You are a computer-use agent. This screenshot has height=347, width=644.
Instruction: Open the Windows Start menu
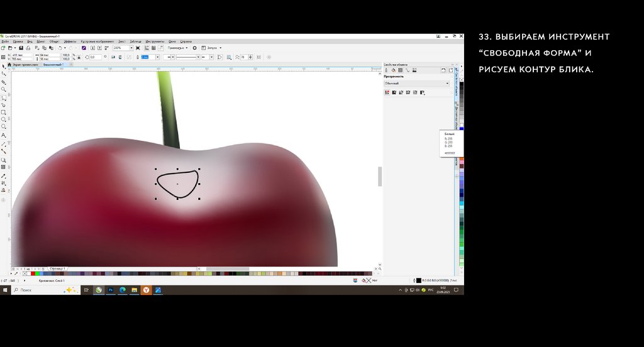tap(5, 290)
